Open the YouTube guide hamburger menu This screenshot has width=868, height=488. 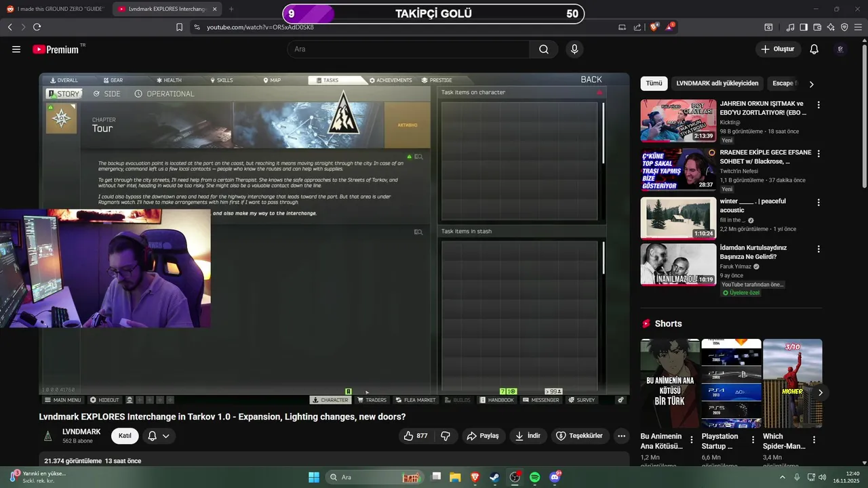pos(16,49)
